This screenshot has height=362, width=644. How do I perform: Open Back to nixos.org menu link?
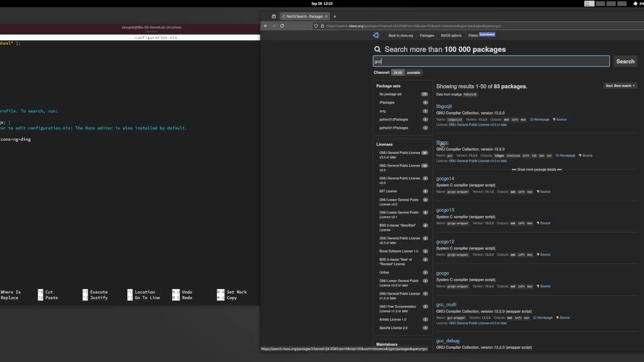(400, 35)
